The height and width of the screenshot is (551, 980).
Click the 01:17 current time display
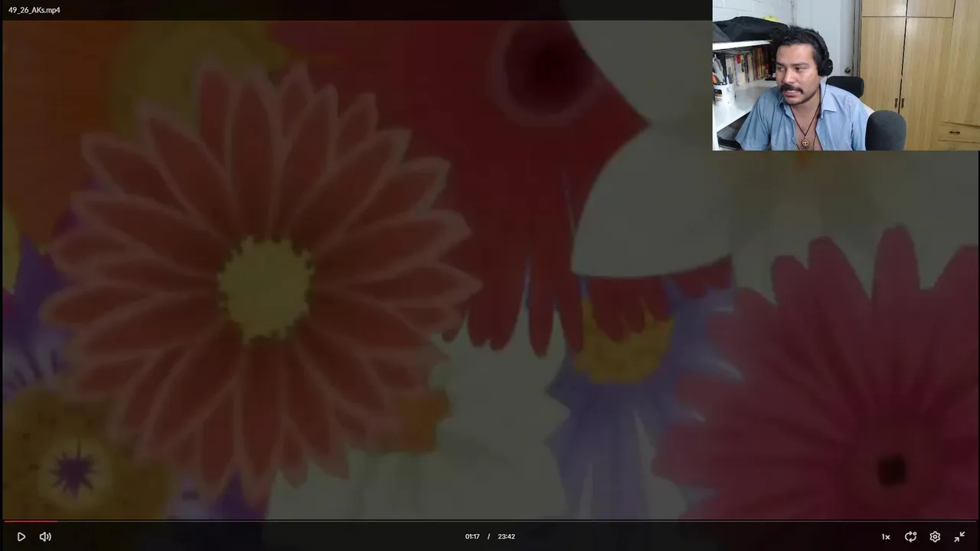[472, 536]
